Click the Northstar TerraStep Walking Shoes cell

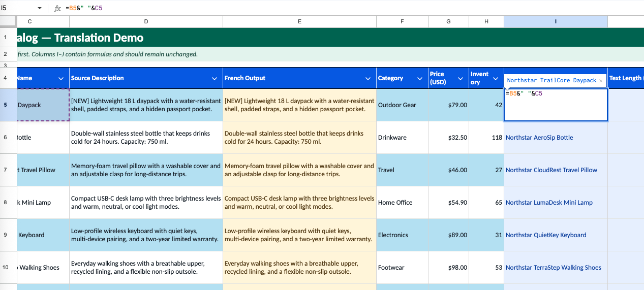[556, 268]
